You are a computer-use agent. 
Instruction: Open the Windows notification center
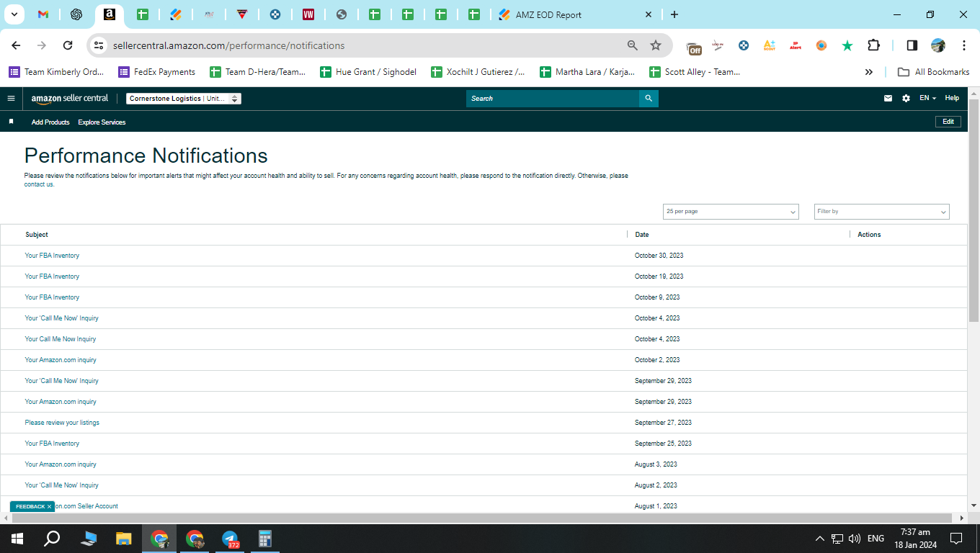(x=956, y=538)
